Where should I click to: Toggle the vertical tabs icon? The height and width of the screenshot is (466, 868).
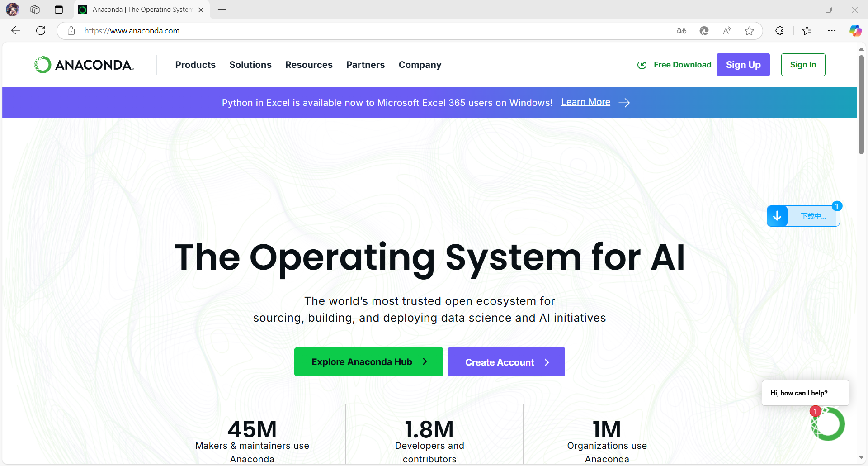[x=59, y=10]
